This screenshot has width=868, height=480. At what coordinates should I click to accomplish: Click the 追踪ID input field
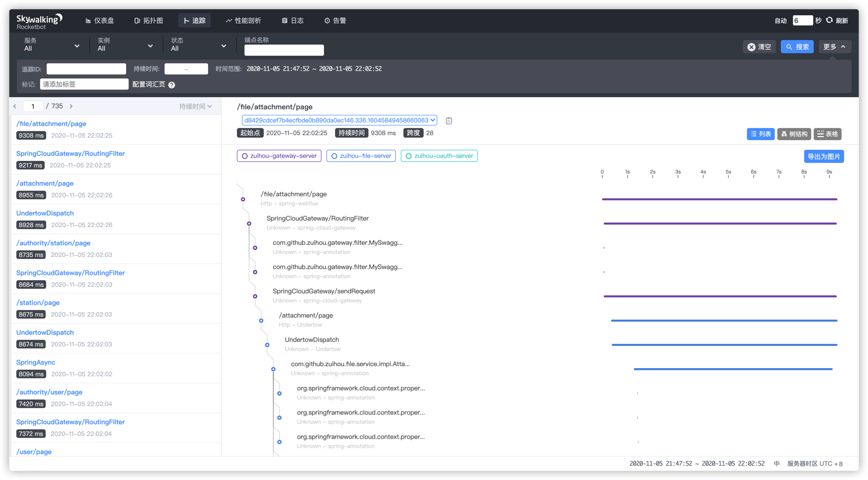tap(86, 69)
